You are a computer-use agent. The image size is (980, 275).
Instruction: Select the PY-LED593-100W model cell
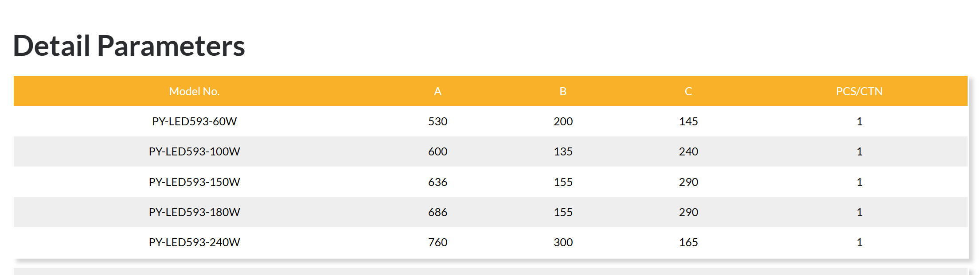pos(194,151)
